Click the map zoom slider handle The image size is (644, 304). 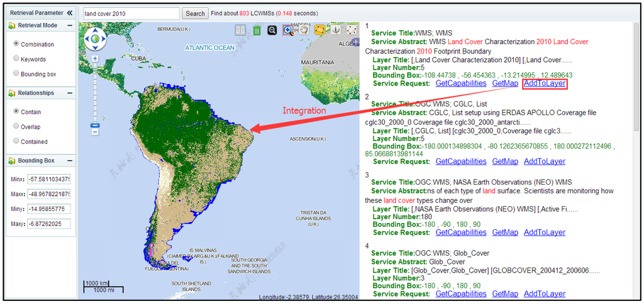pyautogui.click(x=95, y=126)
